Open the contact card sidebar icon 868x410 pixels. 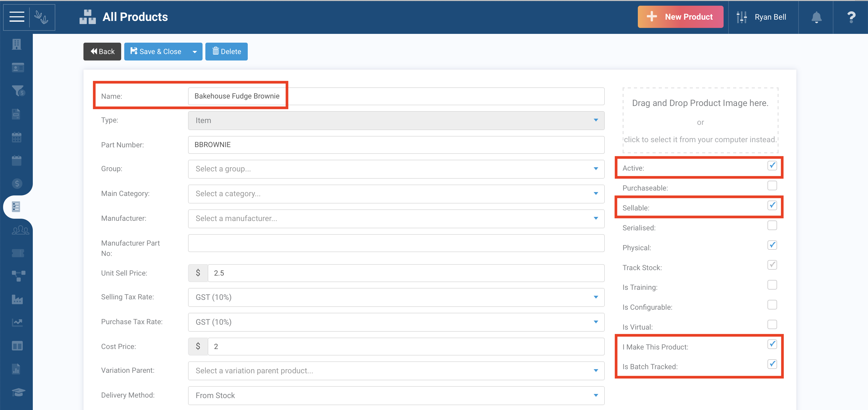(x=18, y=67)
